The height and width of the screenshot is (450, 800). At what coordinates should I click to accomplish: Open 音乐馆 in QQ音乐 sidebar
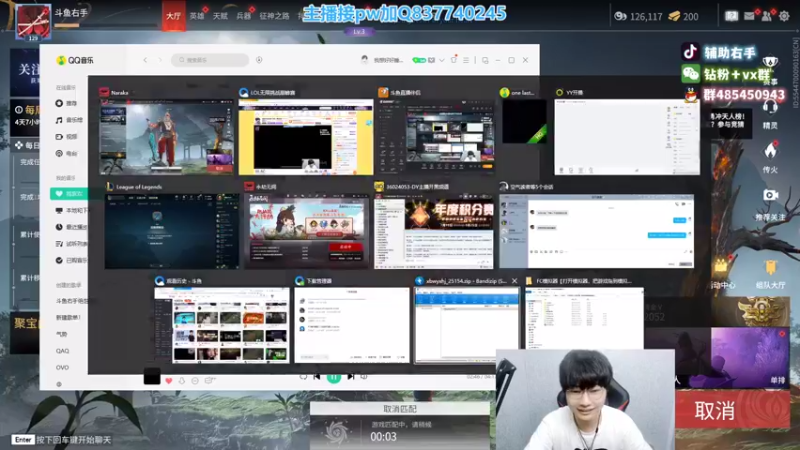pyautogui.click(x=69, y=120)
